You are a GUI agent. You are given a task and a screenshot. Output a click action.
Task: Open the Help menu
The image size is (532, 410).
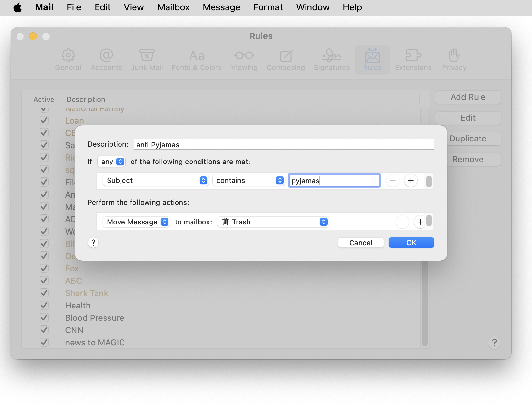coord(352,7)
